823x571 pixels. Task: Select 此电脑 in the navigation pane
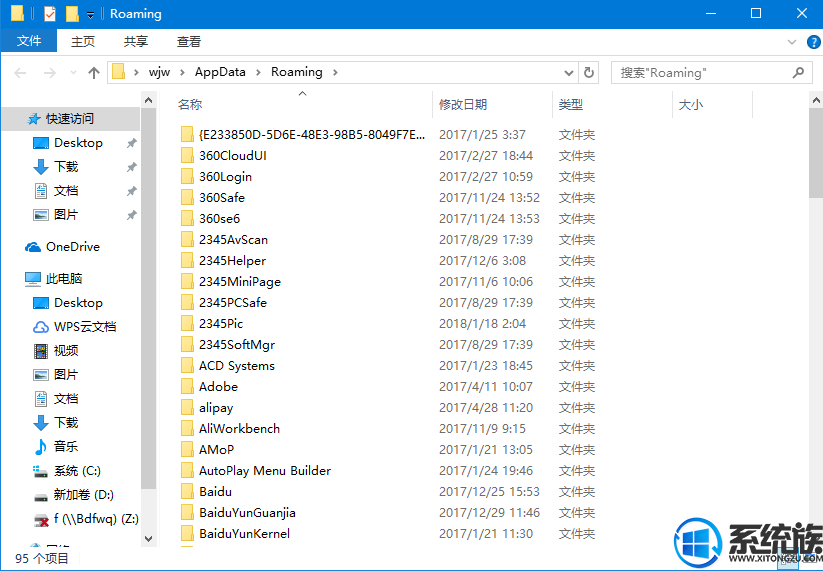click(x=64, y=279)
